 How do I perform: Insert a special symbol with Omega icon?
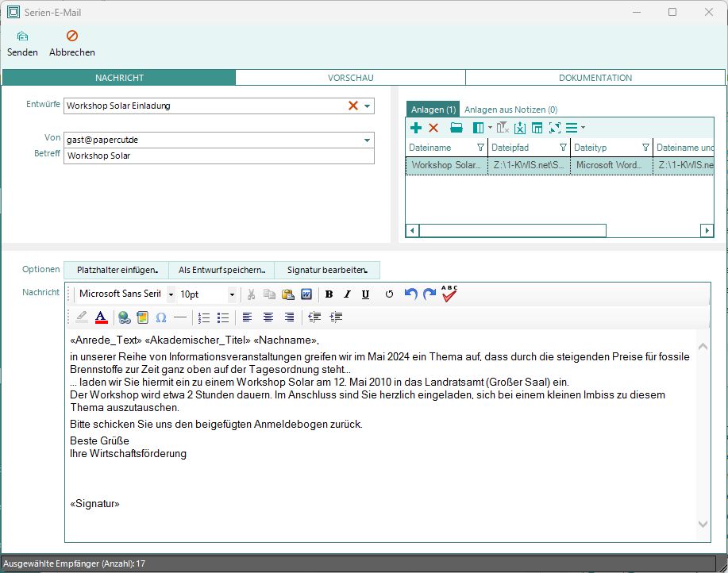[x=161, y=317]
